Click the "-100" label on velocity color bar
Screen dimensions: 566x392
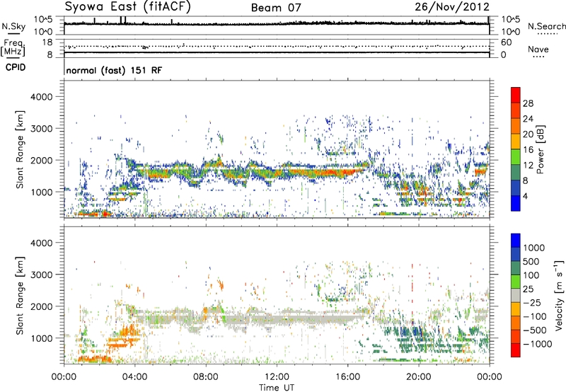pyautogui.click(x=535, y=316)
